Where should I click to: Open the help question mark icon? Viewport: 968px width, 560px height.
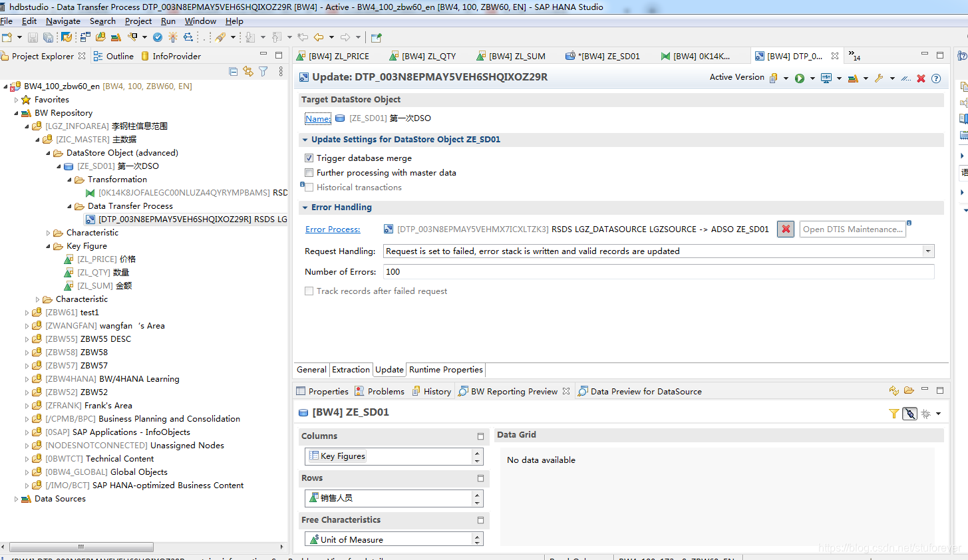[x=936, y=78]
